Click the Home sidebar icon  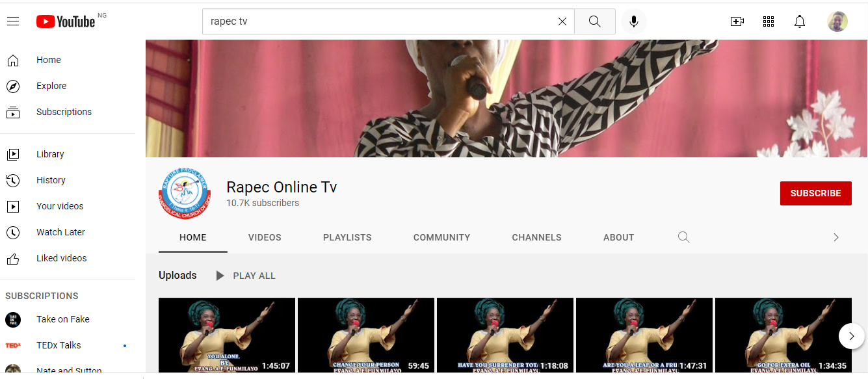point(13,60)
